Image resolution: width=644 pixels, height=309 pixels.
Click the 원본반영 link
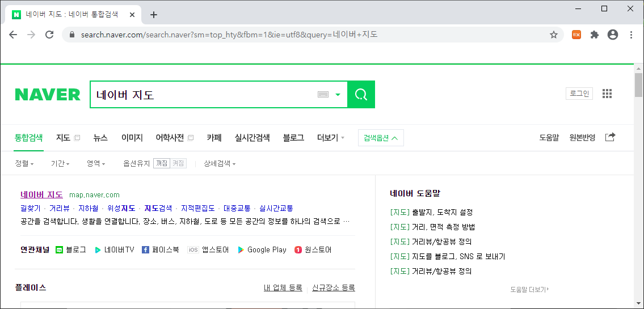582,137
